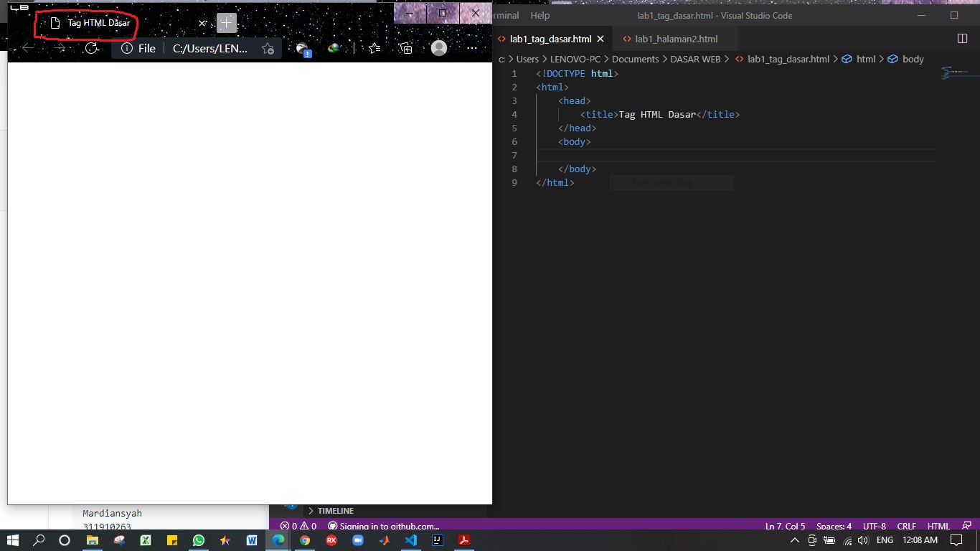The height and width of the screenshot is (551, 980).
Task: Reload the page in Edge browser
Action: [x=91, y=48]
